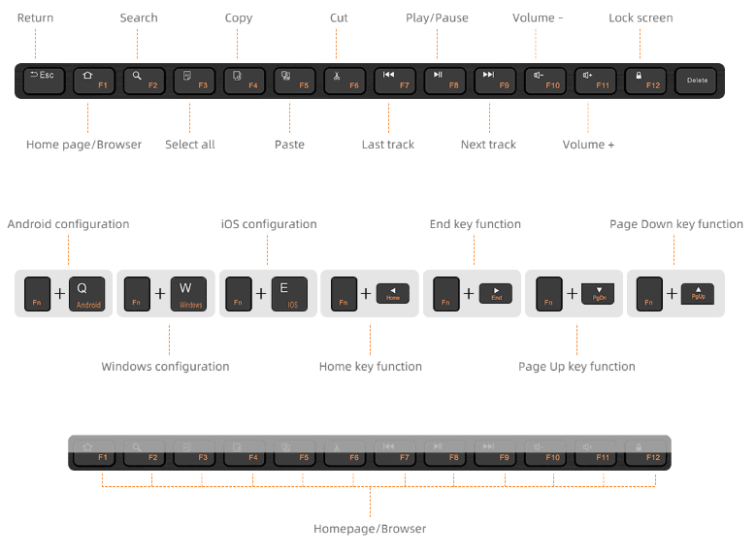Click the F12 lock screen key in the icon-labeled row
Image resolution: width=756 pixels, height=556 pixels.
point(645,81)
